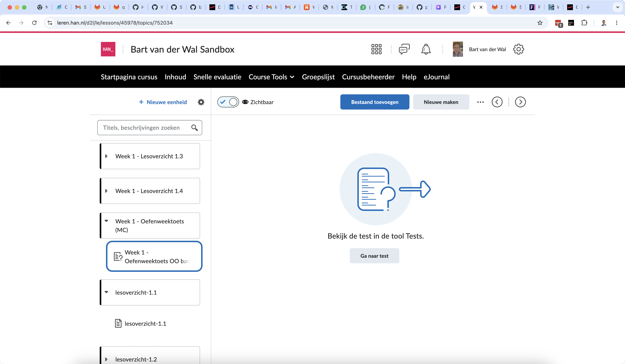Expand Week 1 - Lesoverzicht 1.4 unit
This screenshot has width=625, height=364.
pos(106,191)
